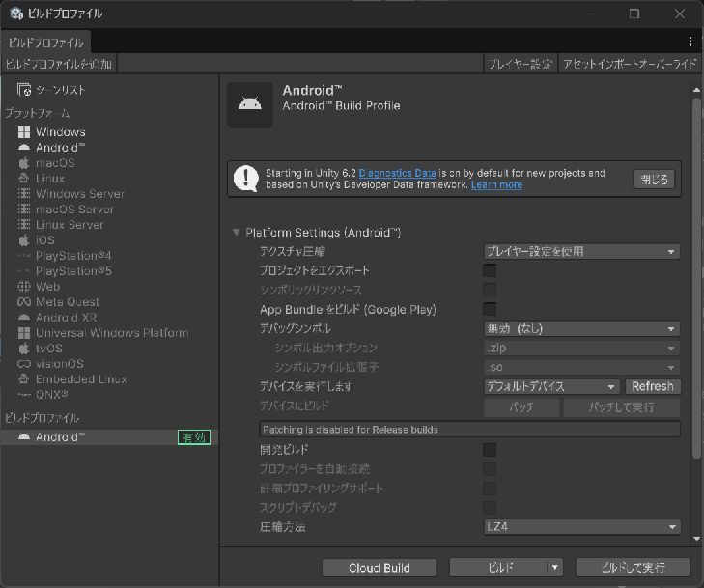
Task: Click the visionOS headset icon
Action: click(24, 364)
